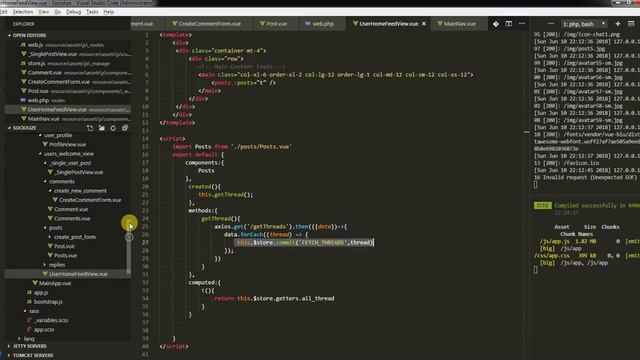
Task: Open _variables.scss in the file tree
Action: point(51,320)
